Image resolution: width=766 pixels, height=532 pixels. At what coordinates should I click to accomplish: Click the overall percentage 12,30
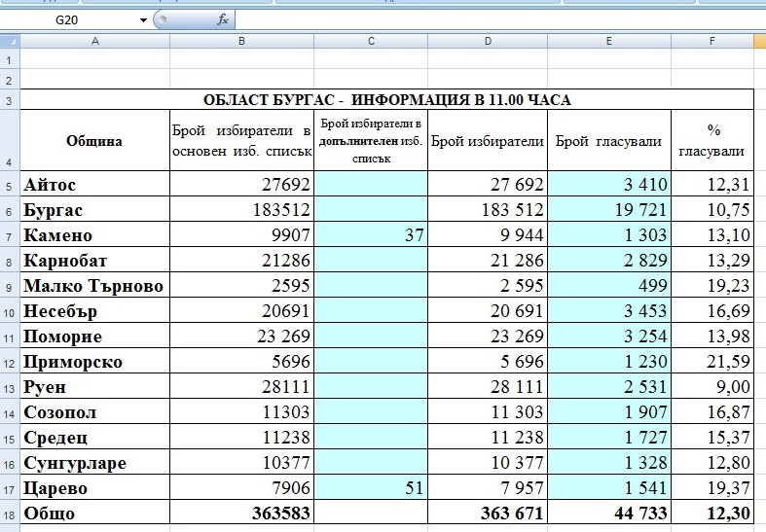tap(712, 514)
